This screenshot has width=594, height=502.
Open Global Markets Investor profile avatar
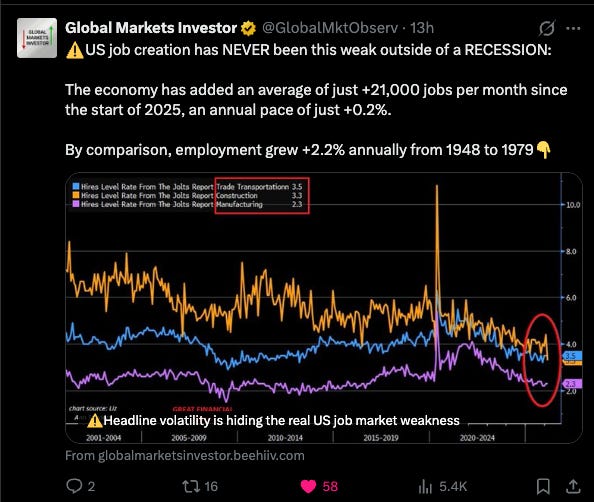[x=37, y=38]
